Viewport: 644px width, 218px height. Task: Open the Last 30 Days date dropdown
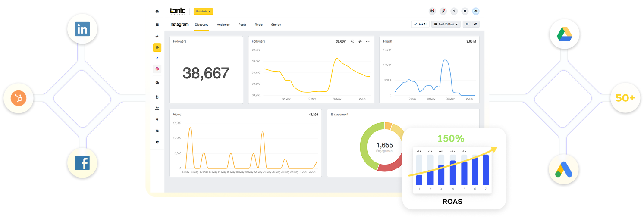[446, 24]
